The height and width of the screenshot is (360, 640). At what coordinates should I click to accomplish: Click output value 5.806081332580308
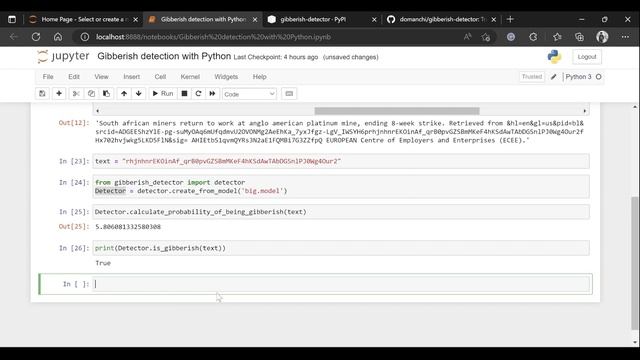pos(128,227)
